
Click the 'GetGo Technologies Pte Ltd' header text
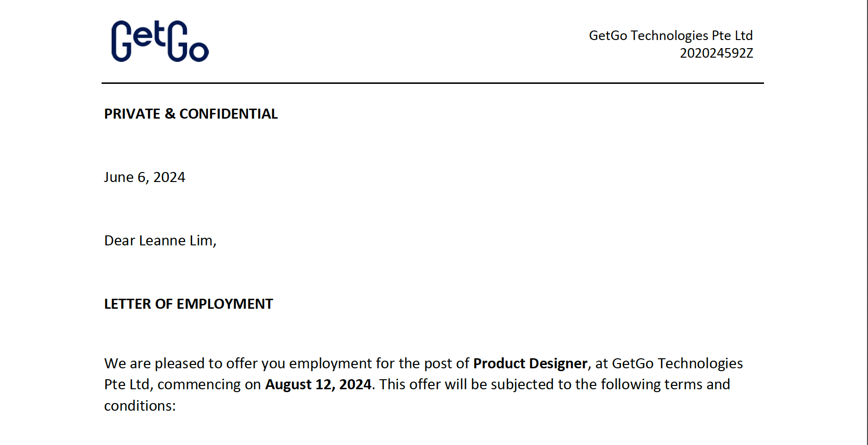pyautogui.click(x=671, y=36)
